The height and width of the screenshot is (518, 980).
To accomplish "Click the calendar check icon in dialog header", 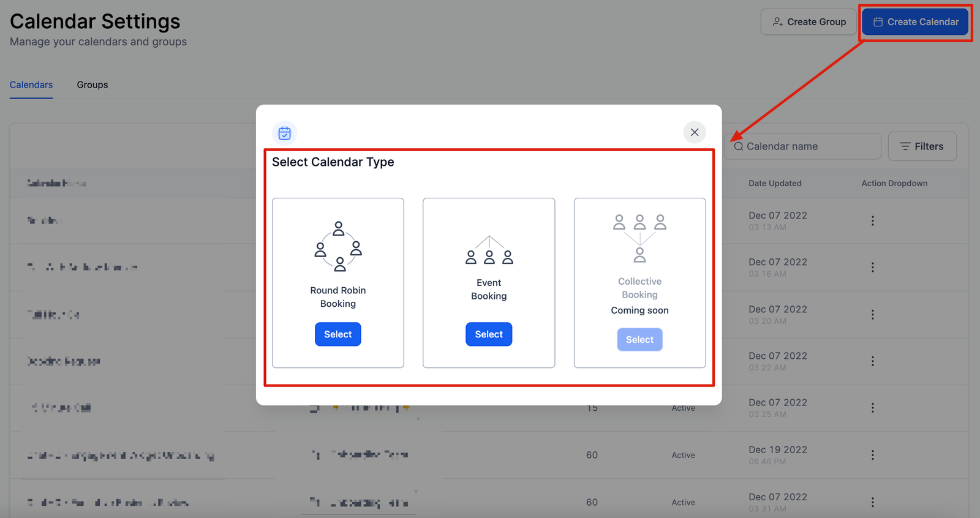I will point(285,133).
